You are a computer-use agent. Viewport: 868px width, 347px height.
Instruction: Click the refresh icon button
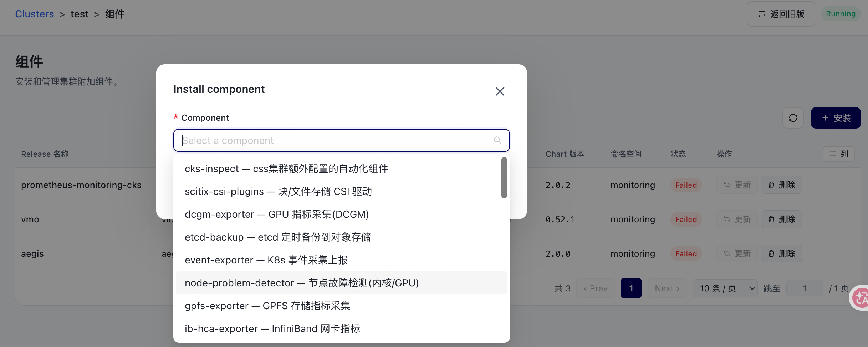(x=793, y=118)
